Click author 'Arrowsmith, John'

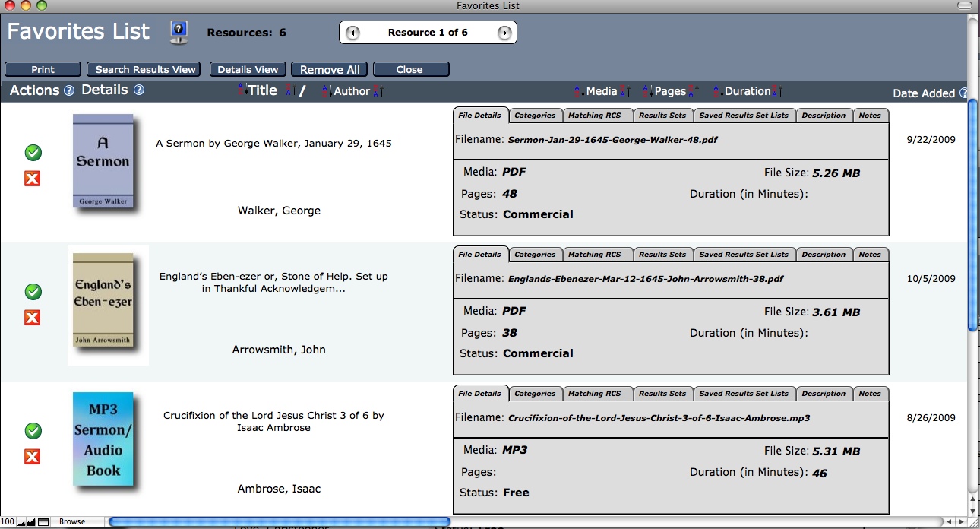279,350
